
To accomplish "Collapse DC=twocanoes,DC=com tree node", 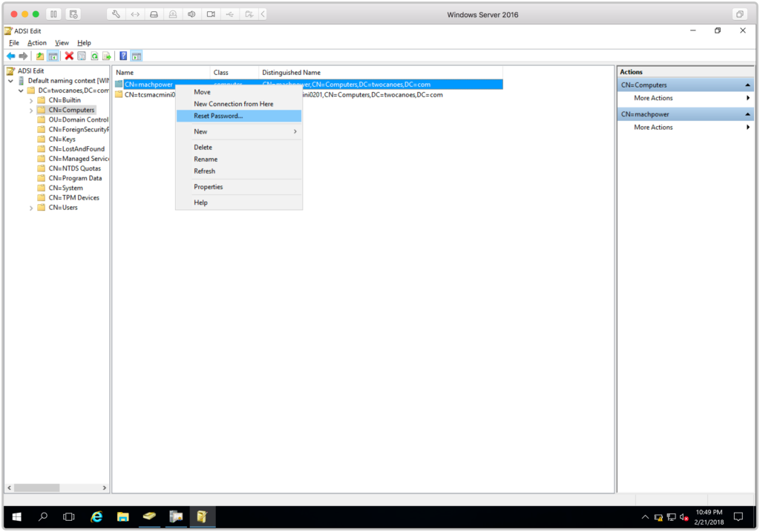I will click(x=21, y=91).
